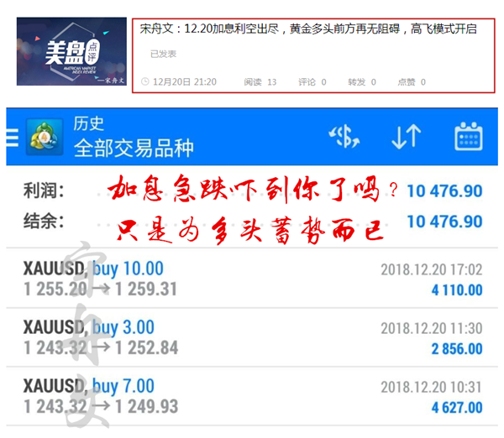
Task: Click the balance value 10 476.90 beside 结余
Action: click(444, 222)
